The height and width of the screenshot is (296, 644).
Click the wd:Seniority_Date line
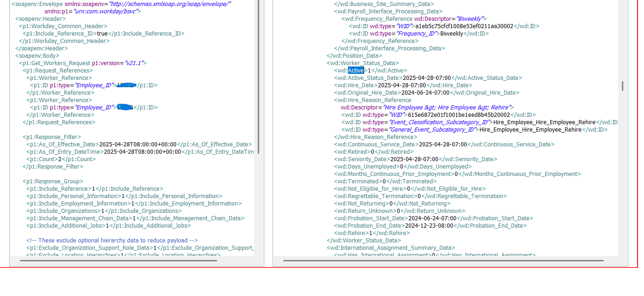tap(416, 159)
